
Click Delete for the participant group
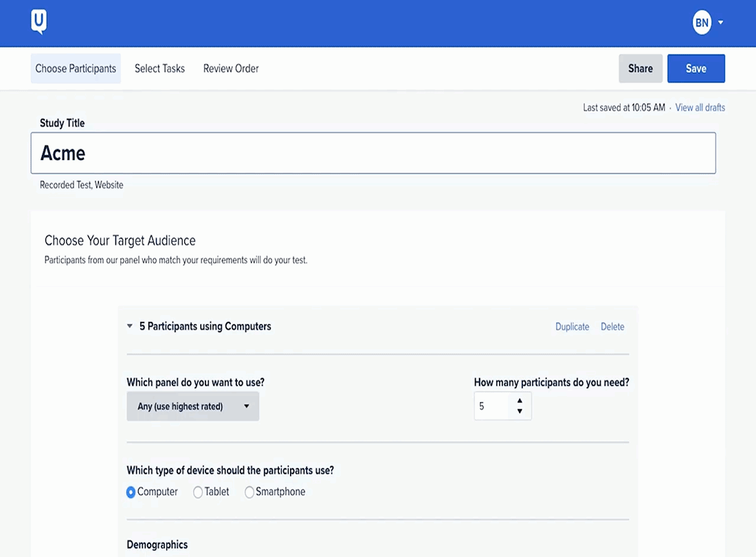[612, 327]
